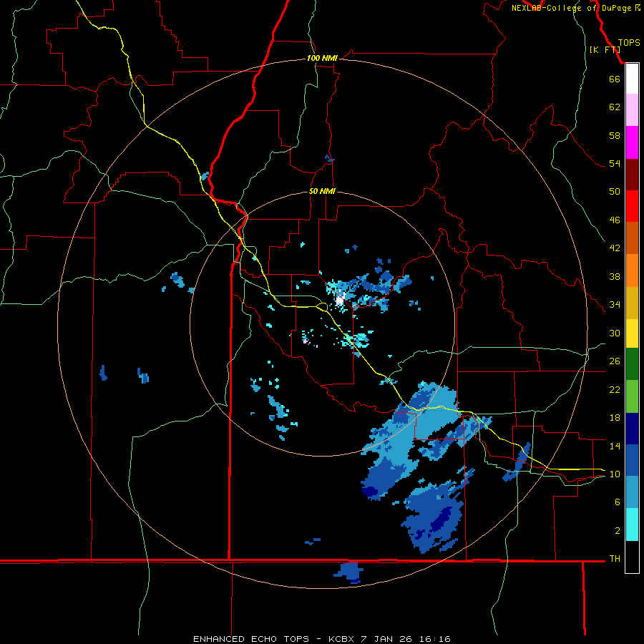
Task: Click the "50 NMI" range ring label
Action: point(322,191)
